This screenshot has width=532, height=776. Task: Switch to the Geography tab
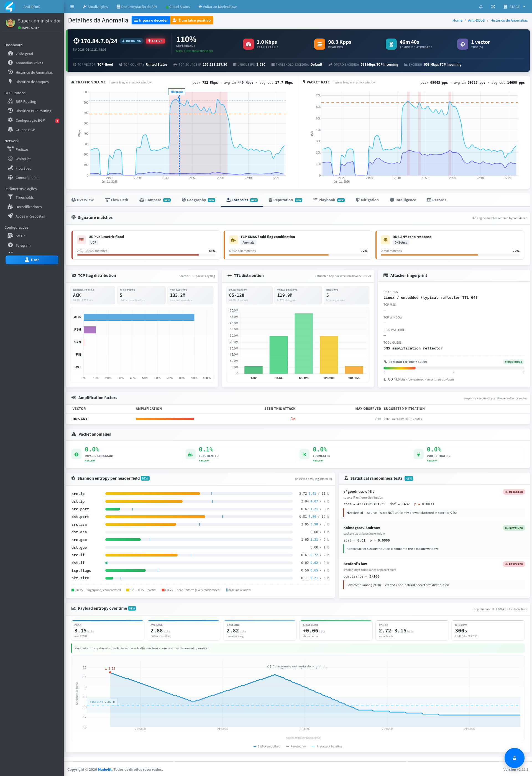198,200
